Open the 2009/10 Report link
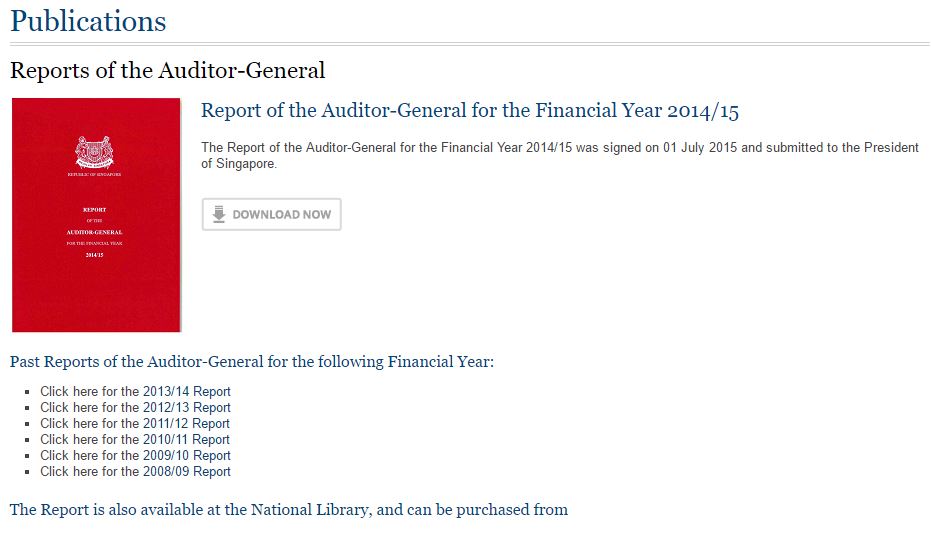The height and width of the screenshot is (539, 931). [x=135, y=456]
